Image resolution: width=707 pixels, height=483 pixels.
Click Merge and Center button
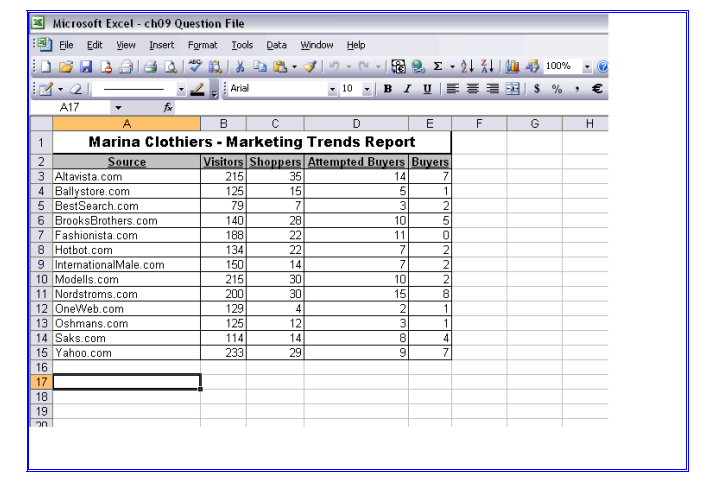click(513, 89)
